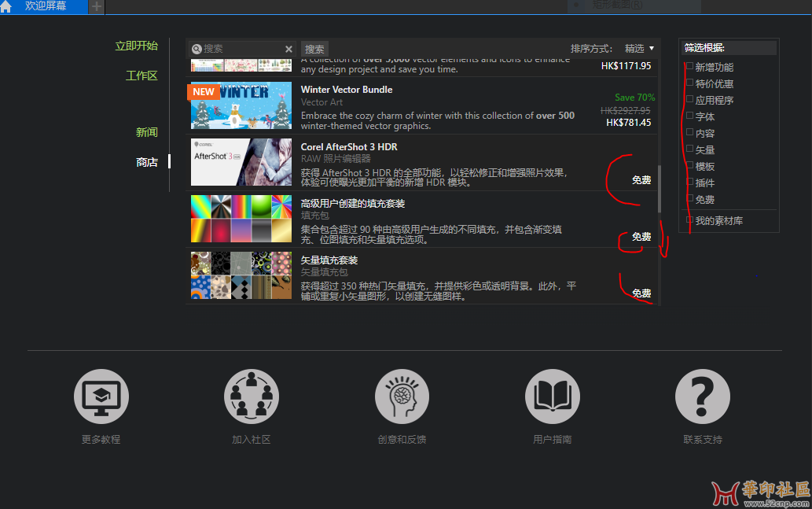
Task: Click the 搜索 search button
Action: tap(314, 49)
